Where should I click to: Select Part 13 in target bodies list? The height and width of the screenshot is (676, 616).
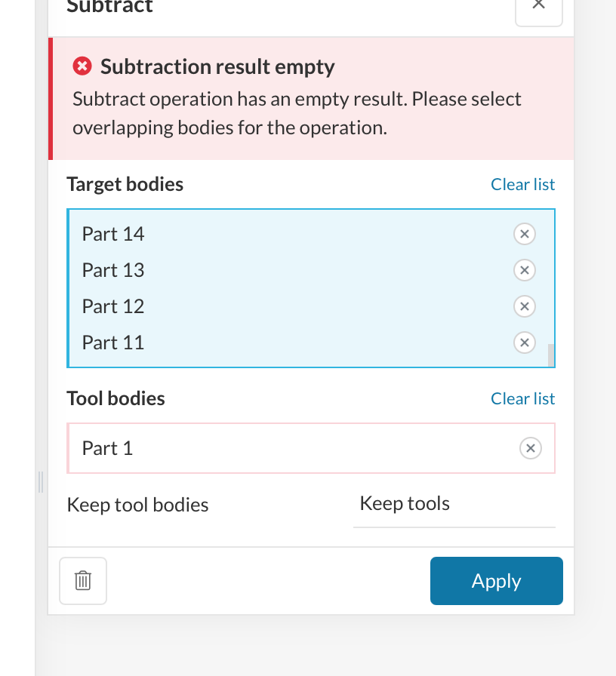coord(113,270)
